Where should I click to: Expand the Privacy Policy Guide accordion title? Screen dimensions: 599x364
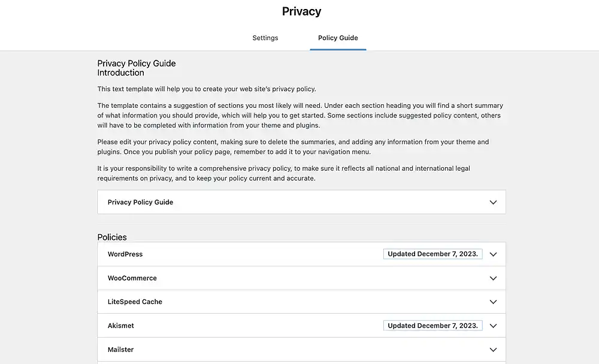point(140,202)
